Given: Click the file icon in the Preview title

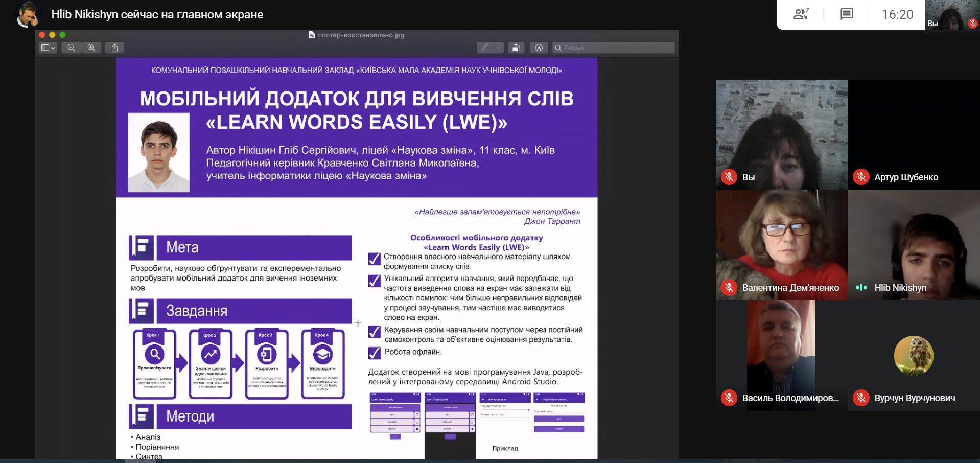Looking at the screenshot, I should [x=312, y=35].
